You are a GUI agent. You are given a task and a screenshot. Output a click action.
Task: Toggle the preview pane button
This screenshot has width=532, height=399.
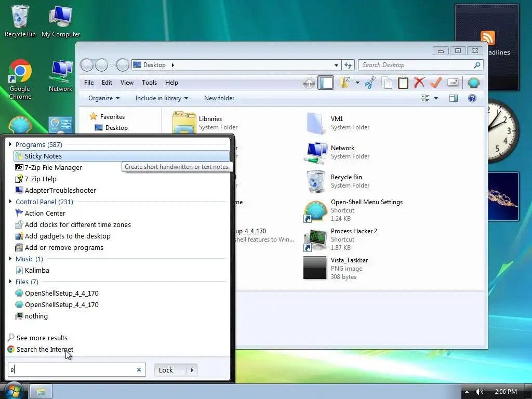[x=453, y=98]
